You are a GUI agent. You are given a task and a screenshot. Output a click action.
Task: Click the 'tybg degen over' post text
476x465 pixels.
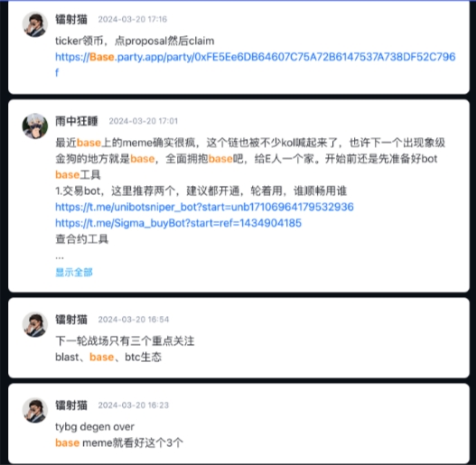point(95,427)
